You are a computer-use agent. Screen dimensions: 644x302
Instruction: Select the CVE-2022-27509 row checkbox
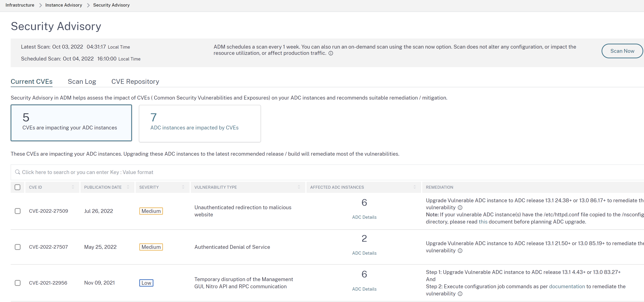[x=17, y=211]
